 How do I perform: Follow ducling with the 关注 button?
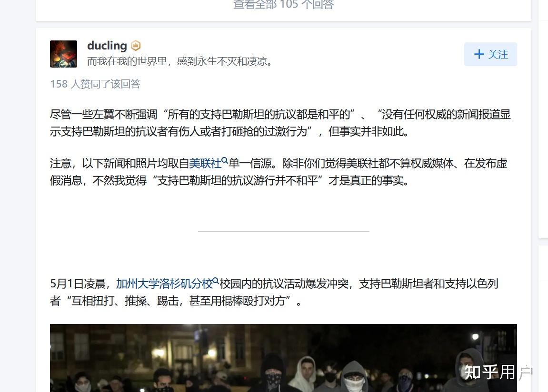(490, 54)
